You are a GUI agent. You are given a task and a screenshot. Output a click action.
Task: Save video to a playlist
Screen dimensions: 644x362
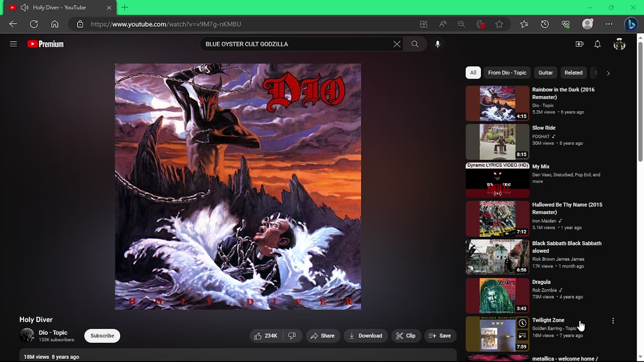pyautogui.click(x=440, y=336)
